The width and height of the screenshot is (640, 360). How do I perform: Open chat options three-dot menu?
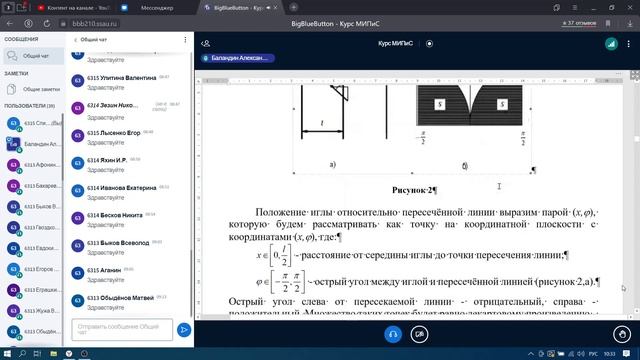point(185,40)
